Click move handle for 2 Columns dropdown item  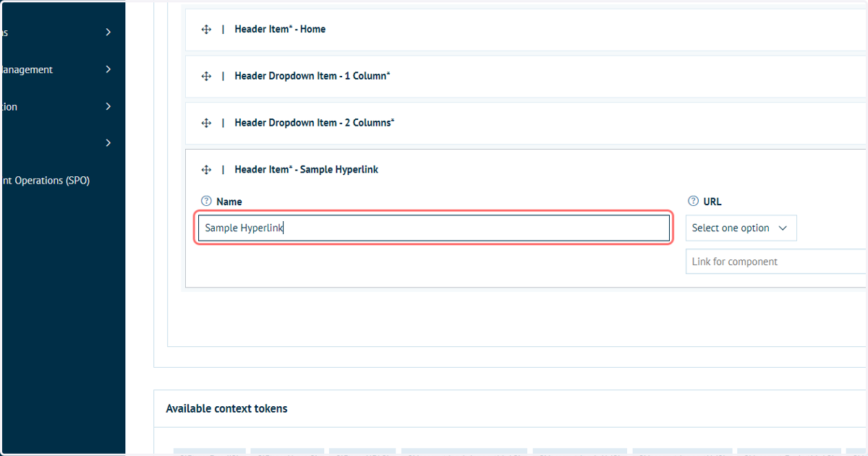tap(206, 123)
